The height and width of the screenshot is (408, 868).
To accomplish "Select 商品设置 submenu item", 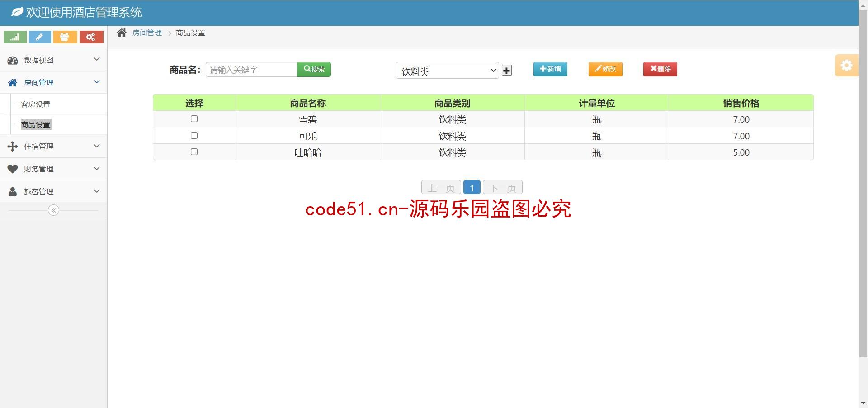I will 36,124.
